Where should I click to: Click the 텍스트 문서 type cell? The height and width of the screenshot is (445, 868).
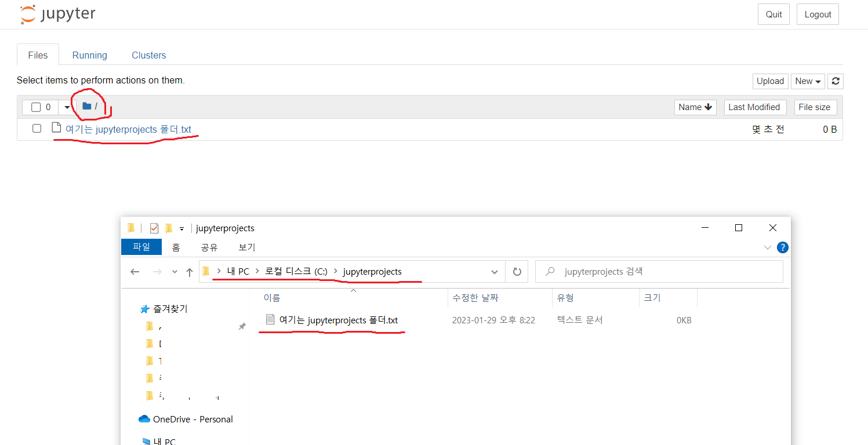[580, 320]
